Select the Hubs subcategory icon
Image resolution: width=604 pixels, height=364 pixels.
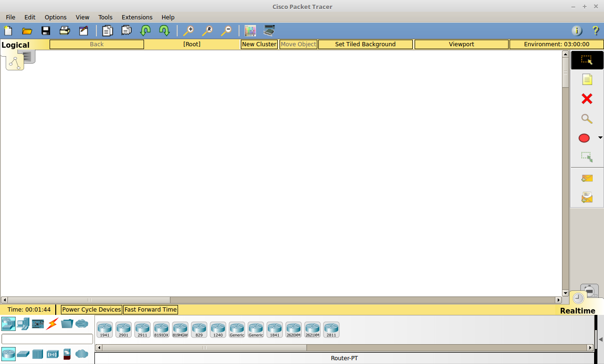pos(38,354)
